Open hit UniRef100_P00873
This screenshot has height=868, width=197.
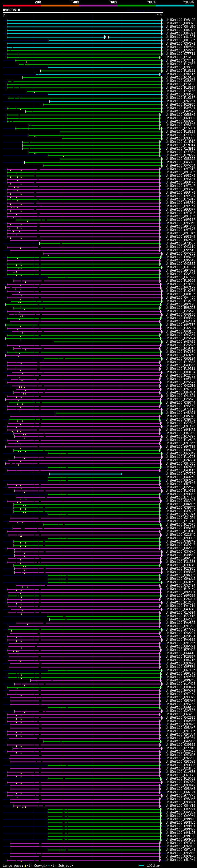[180, 23]
